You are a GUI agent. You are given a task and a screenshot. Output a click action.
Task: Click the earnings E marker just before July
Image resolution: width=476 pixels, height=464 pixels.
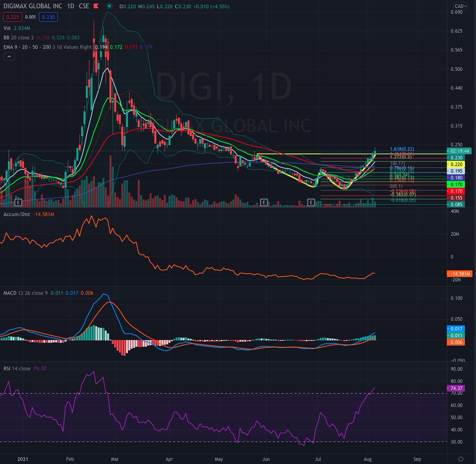311,203
